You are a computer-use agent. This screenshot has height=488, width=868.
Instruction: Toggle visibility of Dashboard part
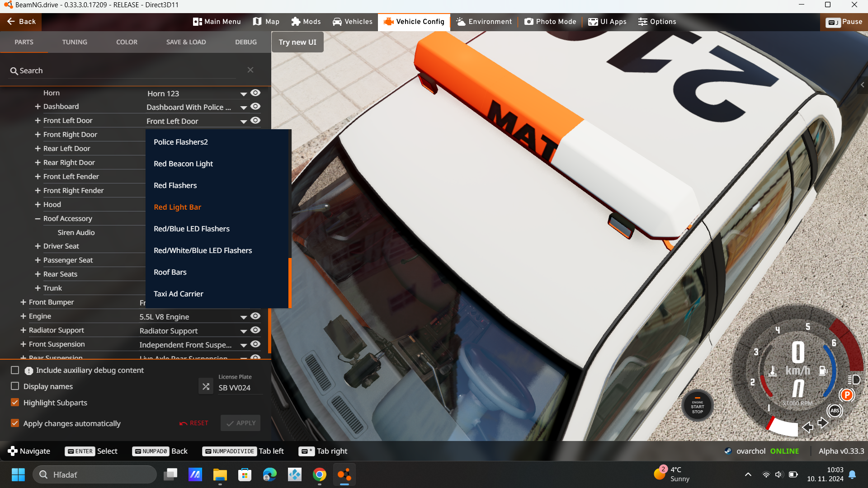pyautogui.click(x=255, y=107)
